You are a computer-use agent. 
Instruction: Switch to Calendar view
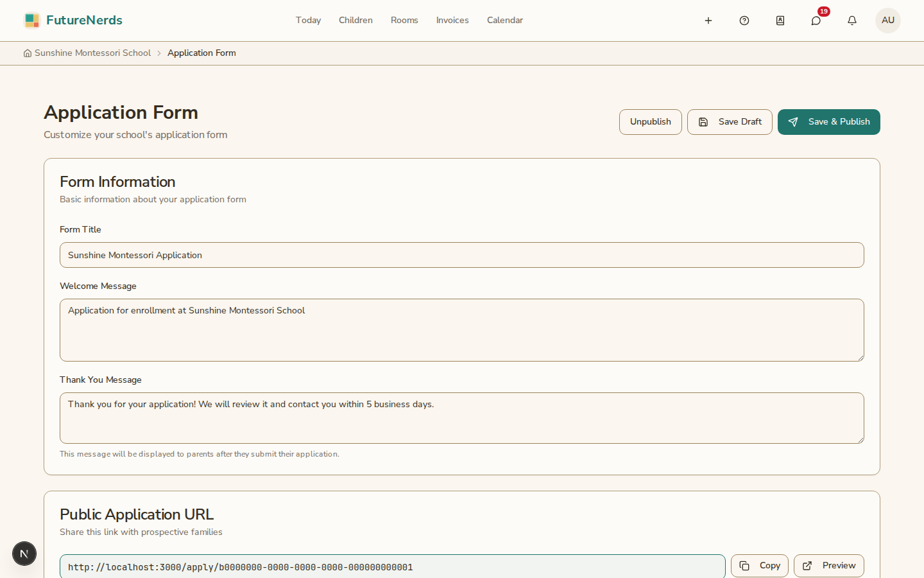pyautogui.click(x=505, y=21)
